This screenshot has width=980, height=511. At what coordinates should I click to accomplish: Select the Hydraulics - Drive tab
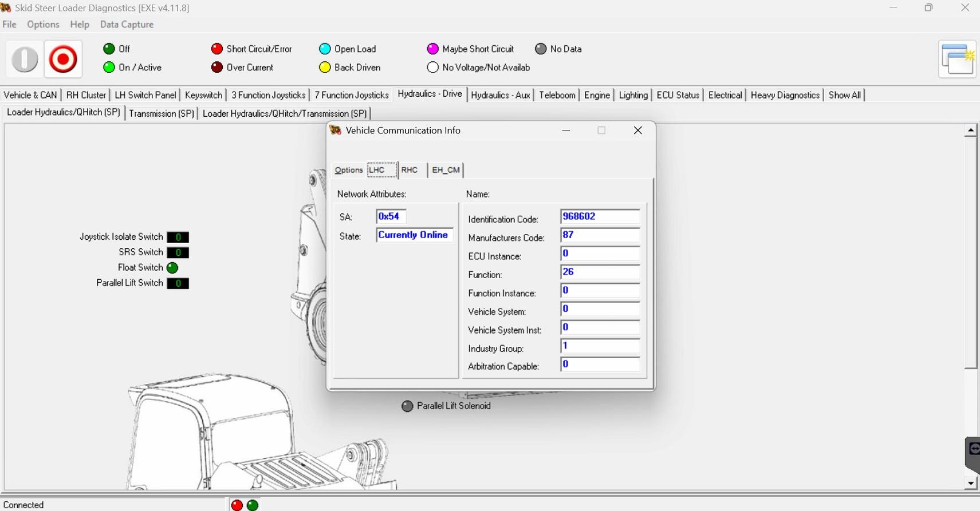[x=430, y=94]
